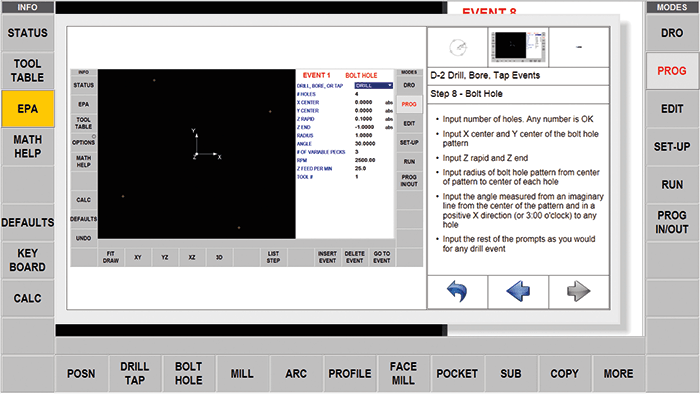Viewport: 700px width, 394px height.
Task: Choose the COPY event softkey
Action: click(x=564, y=373)
